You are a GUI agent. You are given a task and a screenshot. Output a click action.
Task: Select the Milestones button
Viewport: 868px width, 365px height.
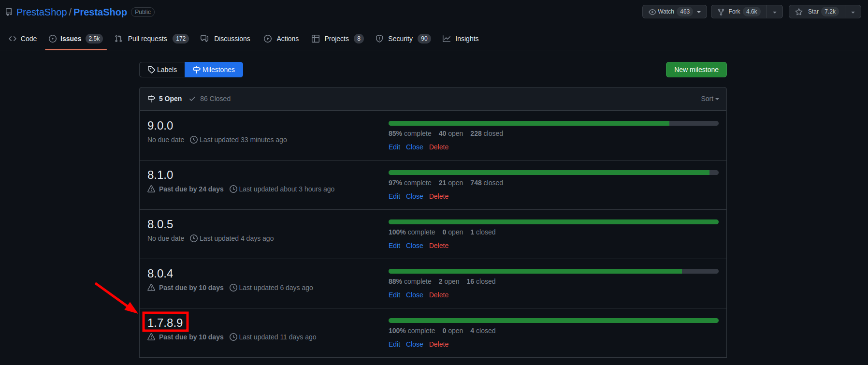click(x=214, y=70)
